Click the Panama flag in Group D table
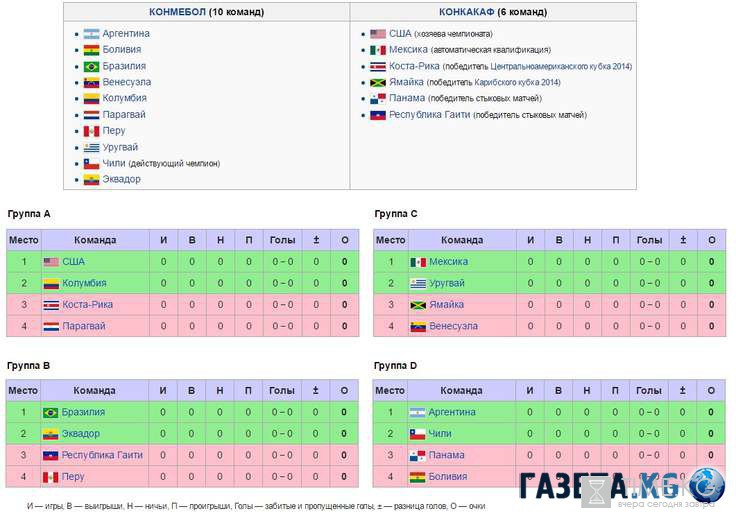 coord(417,456)
